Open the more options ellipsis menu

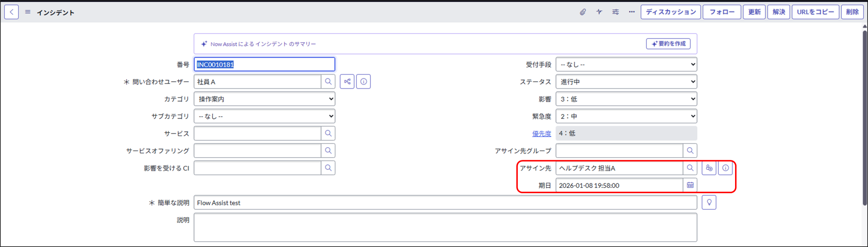pyautogui.click(x=632, y=12)
